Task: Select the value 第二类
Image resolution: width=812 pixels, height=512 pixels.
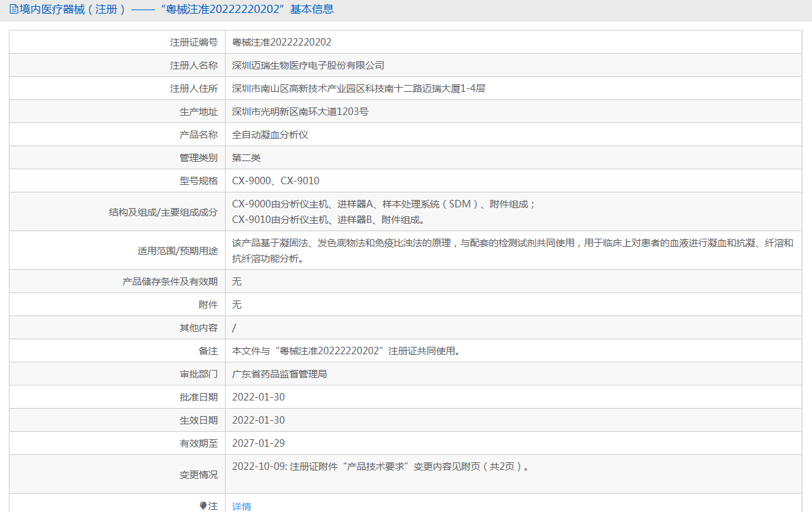Action: (x=247, y=158)
